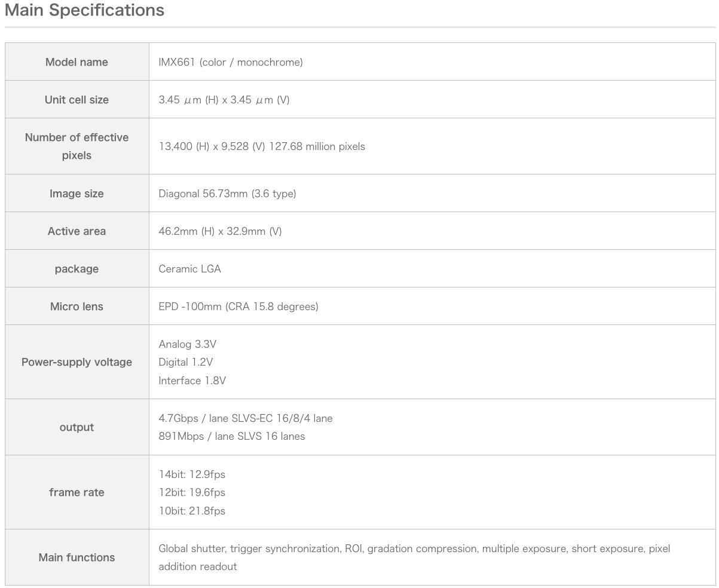Click the Main Specifications heading

pos(84,11)
